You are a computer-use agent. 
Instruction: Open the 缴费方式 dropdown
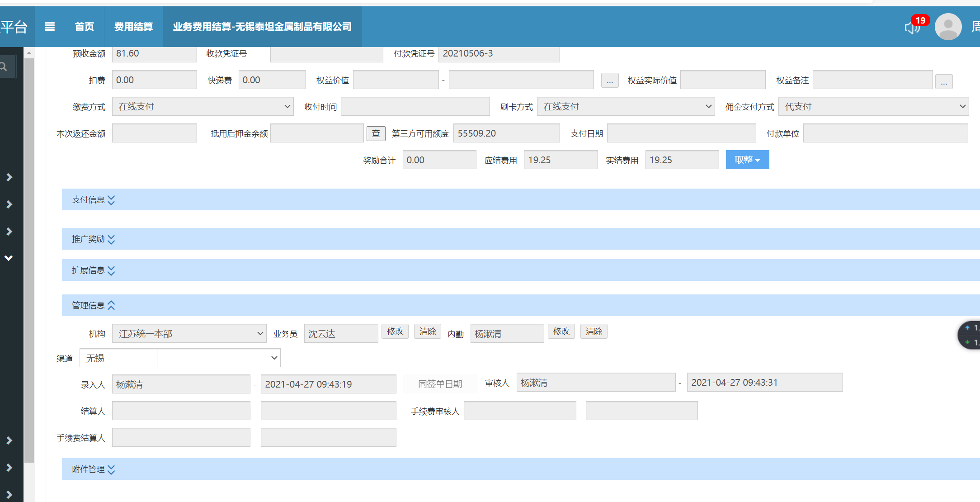[203, 107]
